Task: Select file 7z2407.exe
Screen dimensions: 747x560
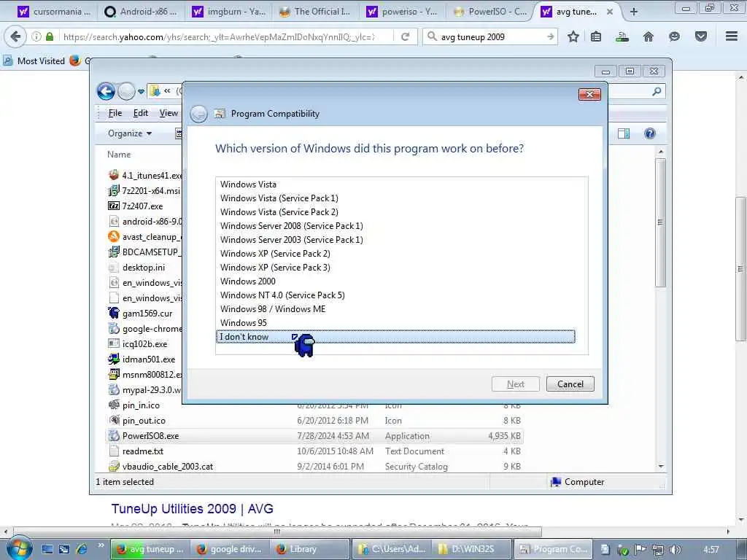Action: (x=136, y=206)
